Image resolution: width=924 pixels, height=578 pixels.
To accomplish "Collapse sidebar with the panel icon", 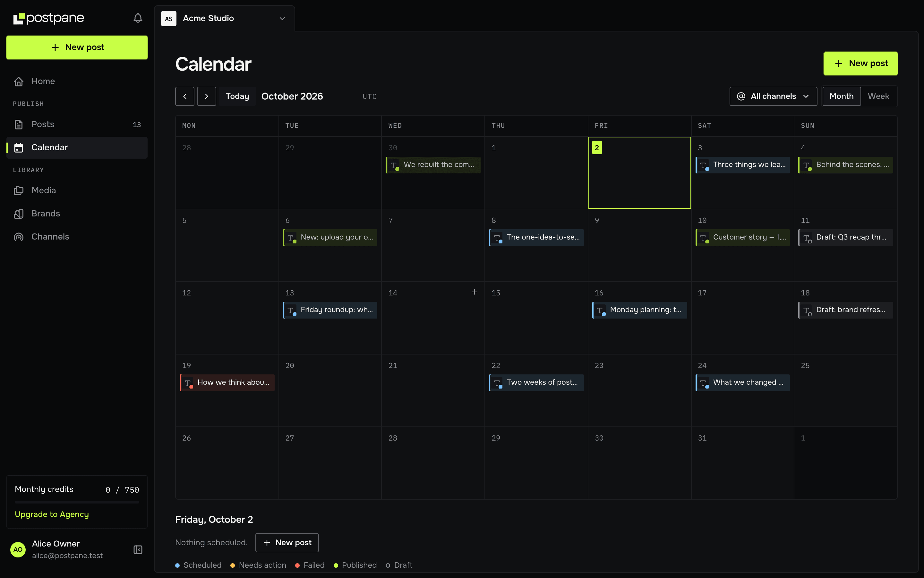I will (138, 550).
